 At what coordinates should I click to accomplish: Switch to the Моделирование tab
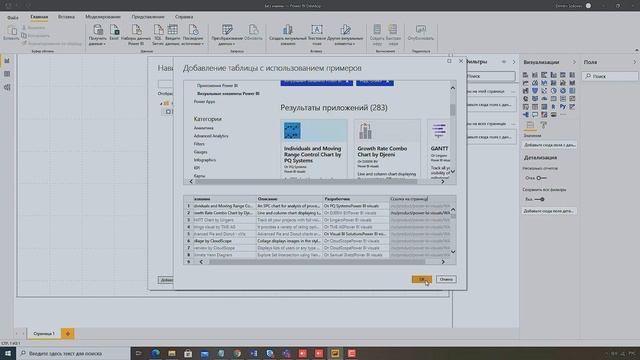click(x=103, y=17)
